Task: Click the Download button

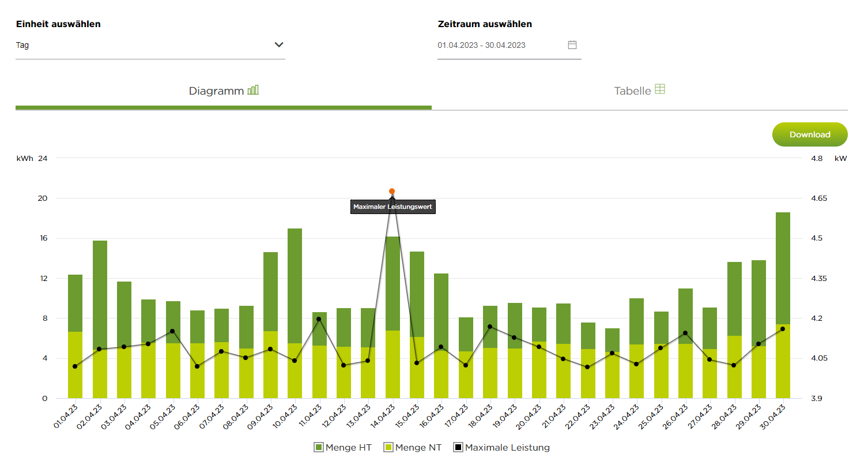Action: pos(810,134)
